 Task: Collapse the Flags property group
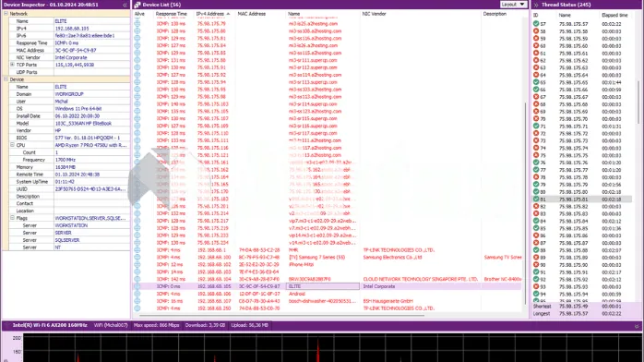click(x=12, y=218)
